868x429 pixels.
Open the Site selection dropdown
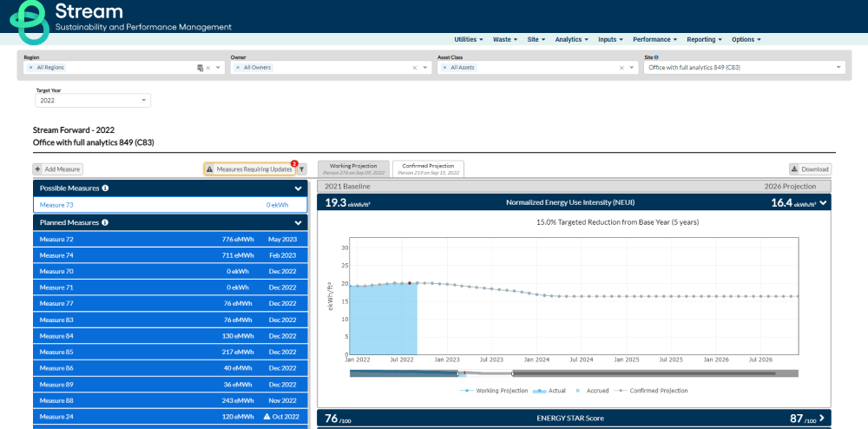click(745, 68)
